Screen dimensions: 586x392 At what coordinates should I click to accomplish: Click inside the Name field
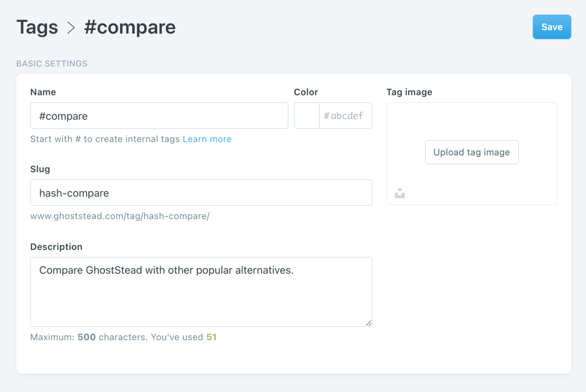click(159, 116)
